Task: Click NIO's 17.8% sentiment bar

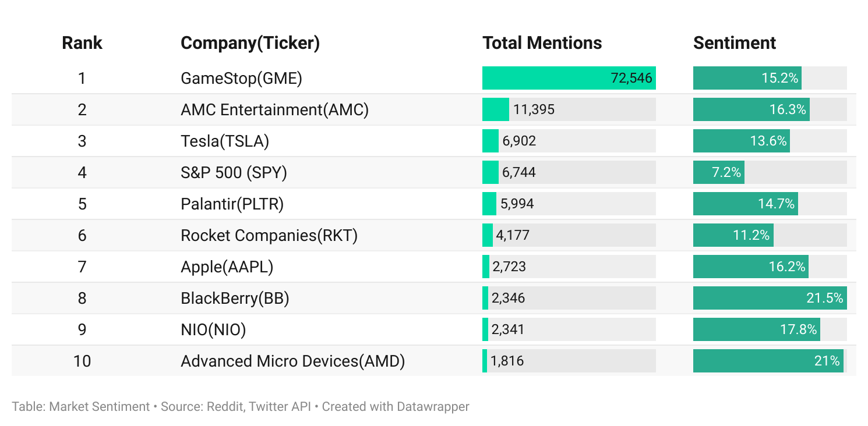Action: click(x=756, y=329)
